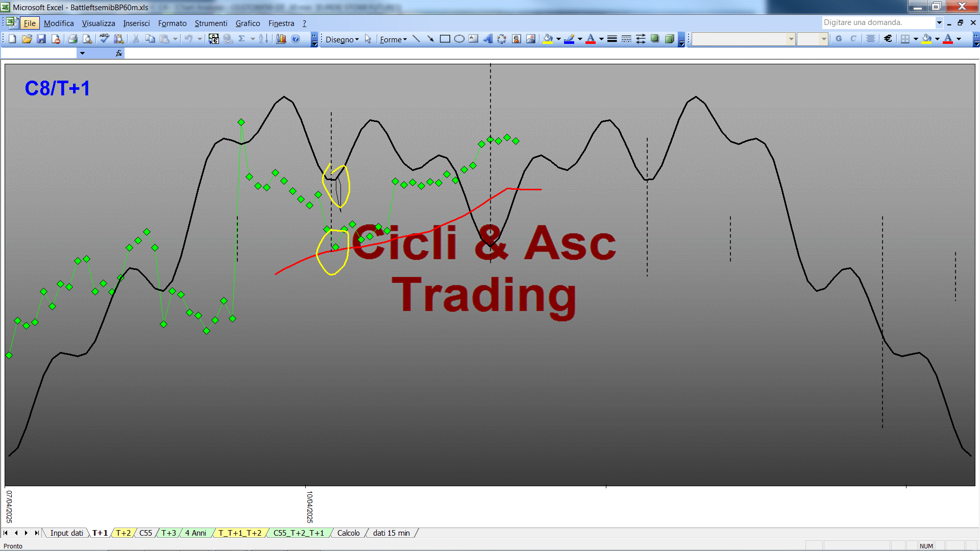Open Excel Help (question mark icon)

coord(296,39)
